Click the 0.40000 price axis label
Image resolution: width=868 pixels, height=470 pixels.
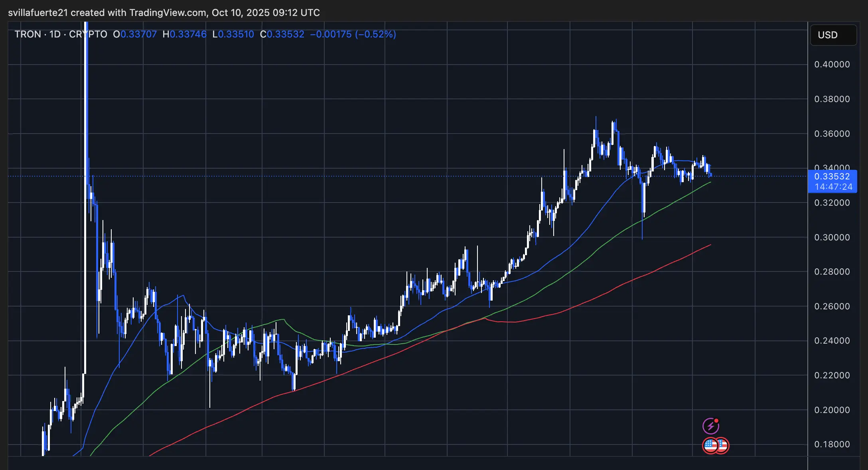coord(832,64)
